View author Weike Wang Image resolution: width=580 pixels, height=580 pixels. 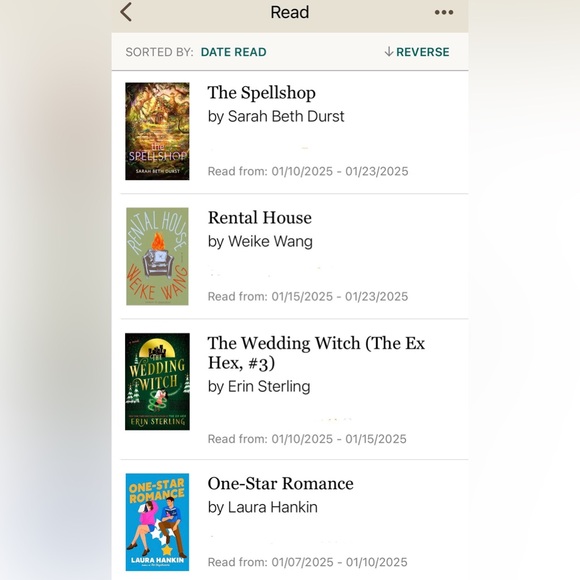pyautogui.click(x=260, y=242)
